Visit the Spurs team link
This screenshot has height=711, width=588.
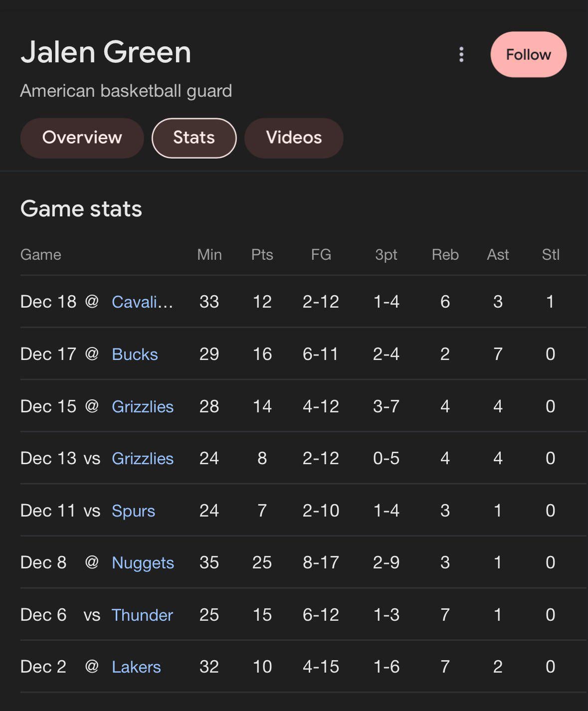pyautogui.click(x=133, y=511)
